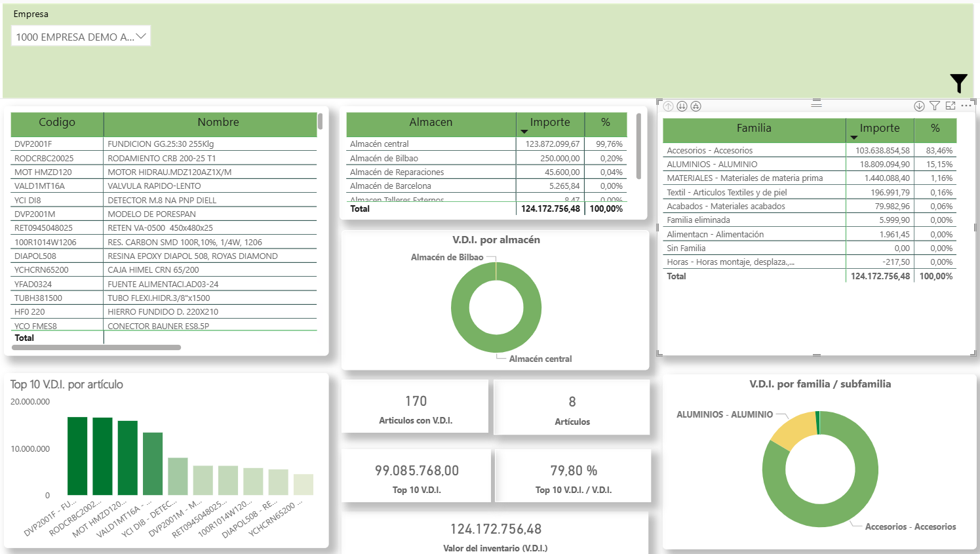This screenshot has width=980, height=554.
Task: Click the first dark green DVP2001F bar
Action: click(x=77, y=456)
